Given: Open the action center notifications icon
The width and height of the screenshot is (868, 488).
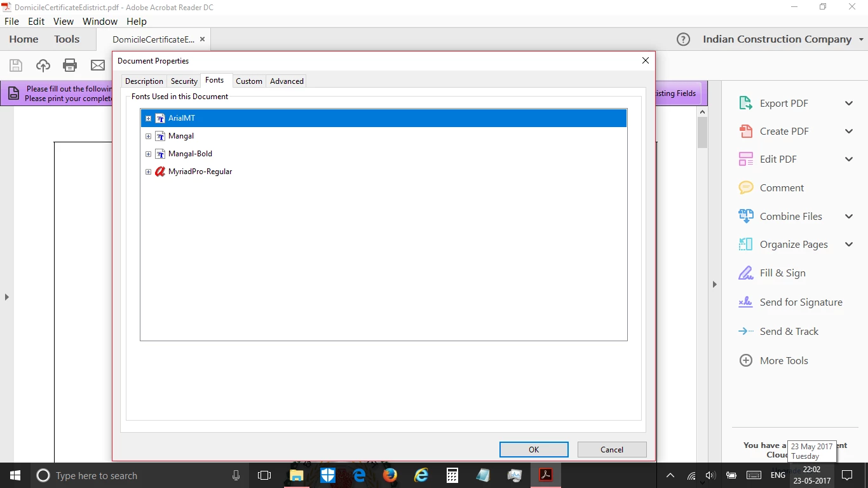Looking at the screenshot, I should coord(846,475).
